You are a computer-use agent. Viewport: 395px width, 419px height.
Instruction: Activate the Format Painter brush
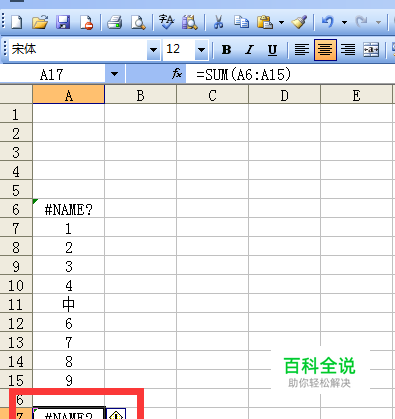point(299,22)
